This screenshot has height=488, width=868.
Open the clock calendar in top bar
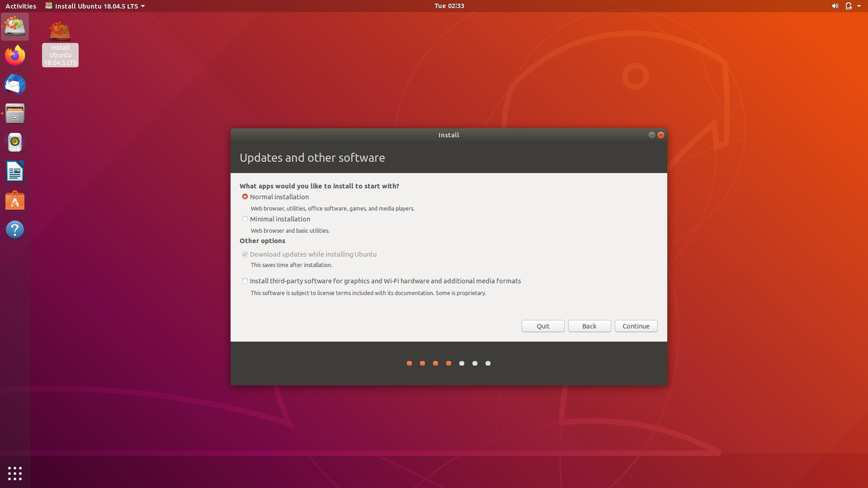point(449,6)
